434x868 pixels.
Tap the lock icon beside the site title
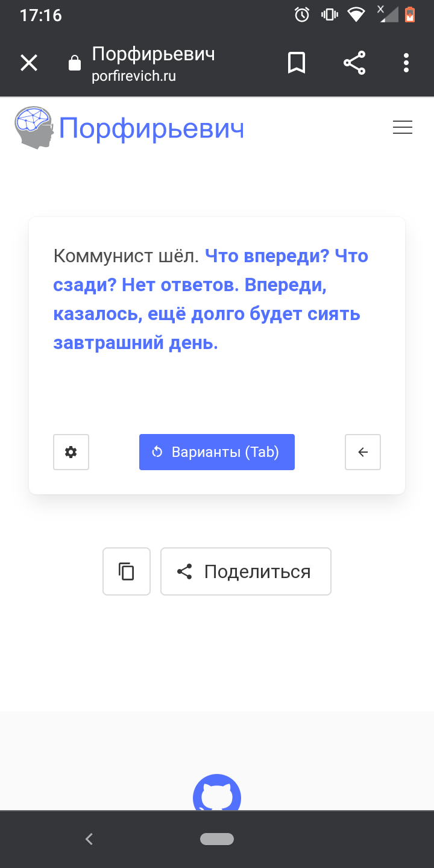click(75, 63)
